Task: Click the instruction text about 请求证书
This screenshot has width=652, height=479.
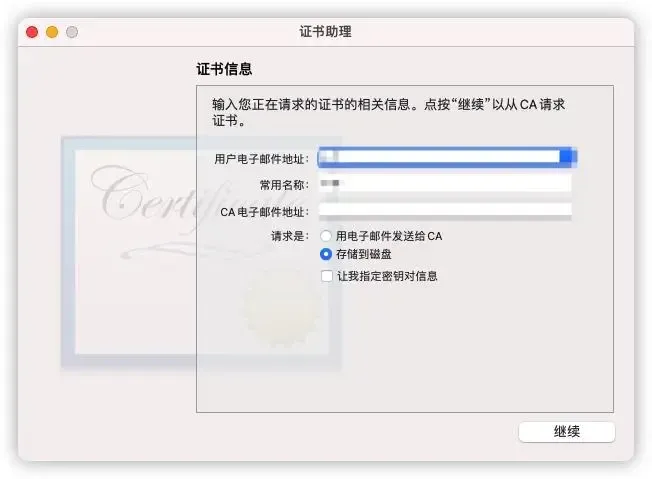Action: coord(388,112)
